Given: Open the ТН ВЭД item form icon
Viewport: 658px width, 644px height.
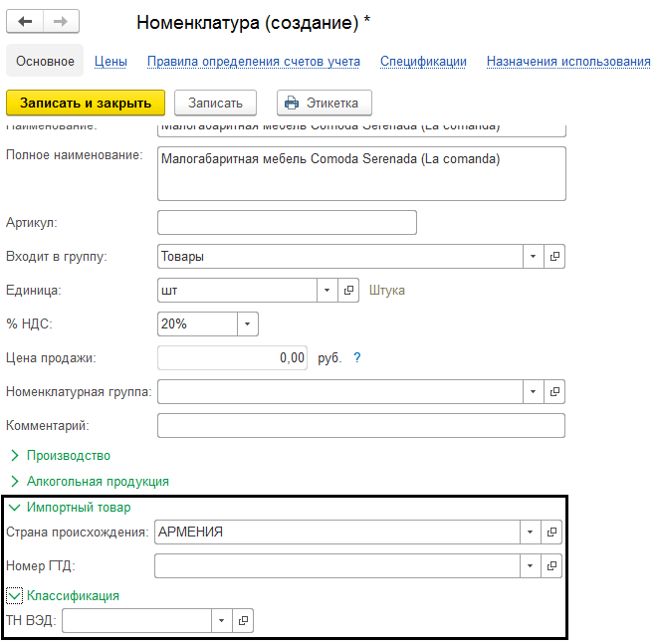Looking at the screenshot, I should click(x=243, y=620).
